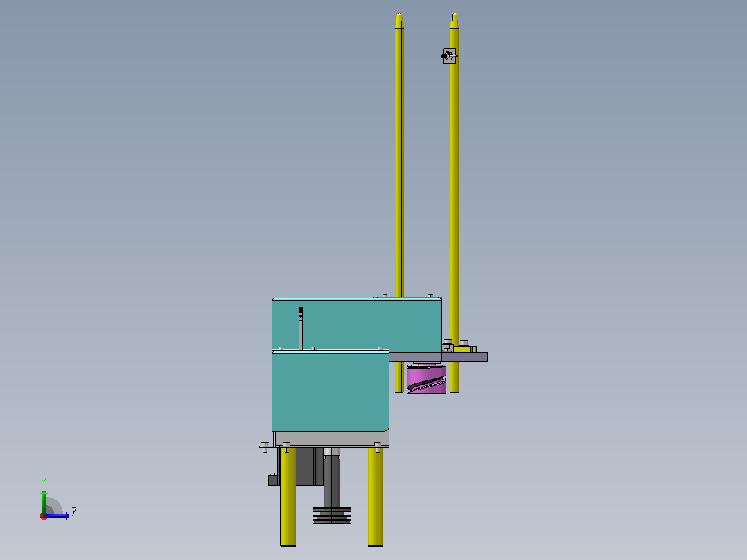Pick the gray horizontal mounting plate

tap(438, 357)
